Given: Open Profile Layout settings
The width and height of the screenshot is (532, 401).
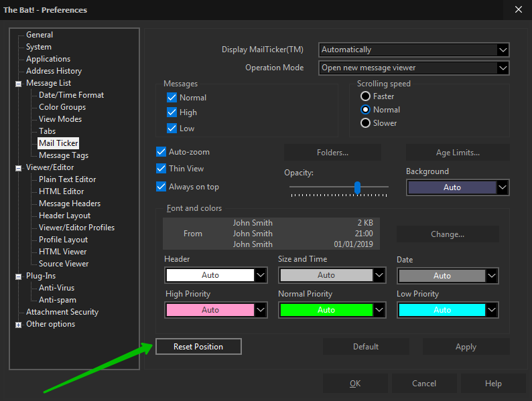Looking at the screenshot, I should click(64, 240).
